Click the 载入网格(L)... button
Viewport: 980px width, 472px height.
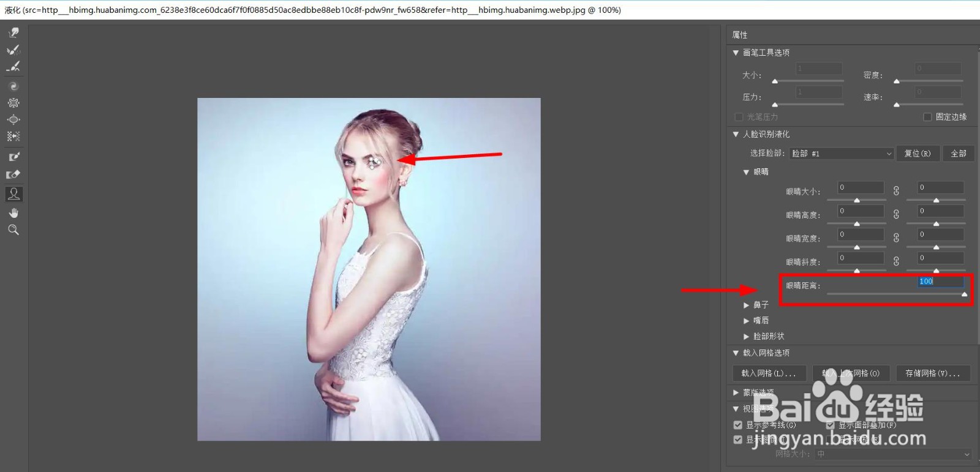click(x=769, y=373)
